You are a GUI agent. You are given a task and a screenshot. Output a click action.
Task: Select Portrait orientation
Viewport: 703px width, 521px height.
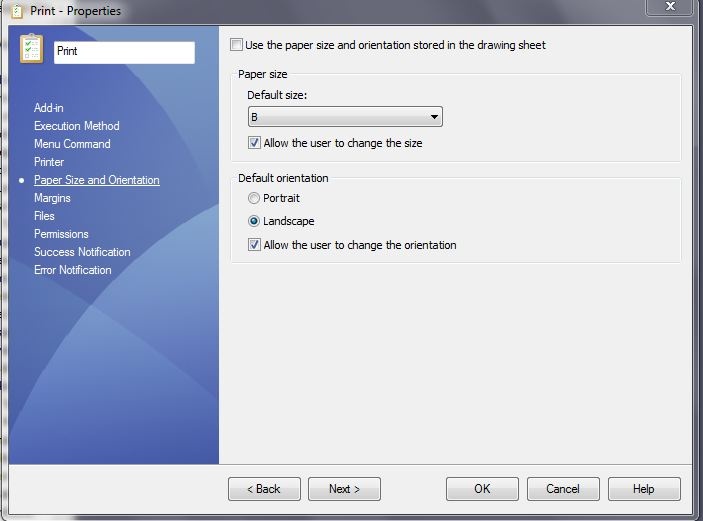(x=254, y=198)
